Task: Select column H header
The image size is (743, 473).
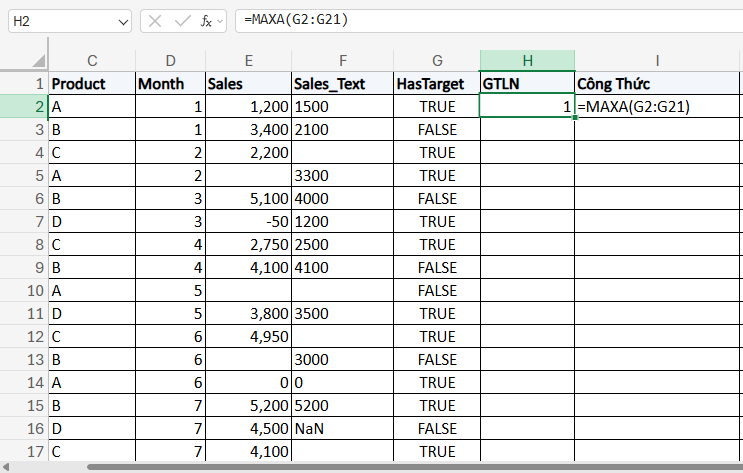Action: pyautogui.click(x=527, y=60)
